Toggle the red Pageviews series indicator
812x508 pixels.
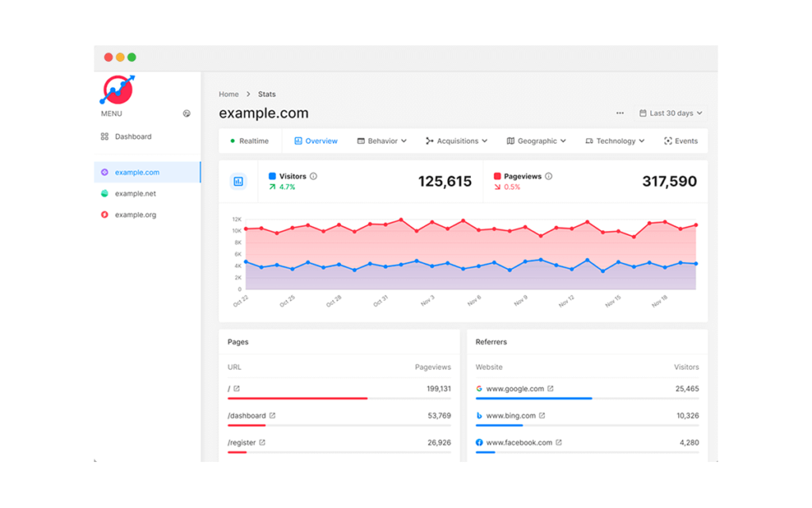[x=497, y=176]
